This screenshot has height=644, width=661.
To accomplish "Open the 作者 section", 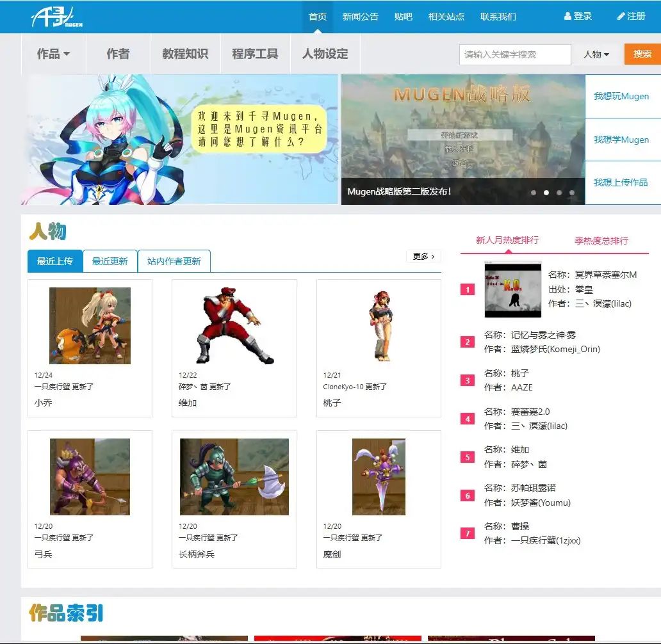I will tap(118, 54).
